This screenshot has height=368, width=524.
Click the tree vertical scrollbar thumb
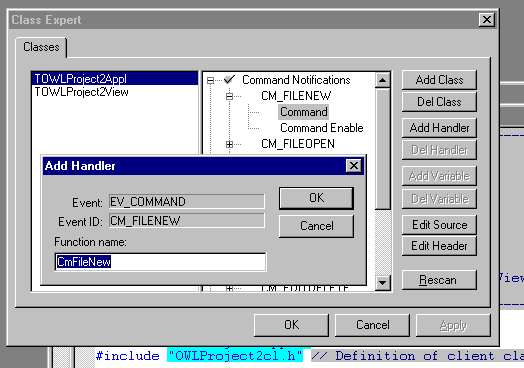[x=383, y=149]
